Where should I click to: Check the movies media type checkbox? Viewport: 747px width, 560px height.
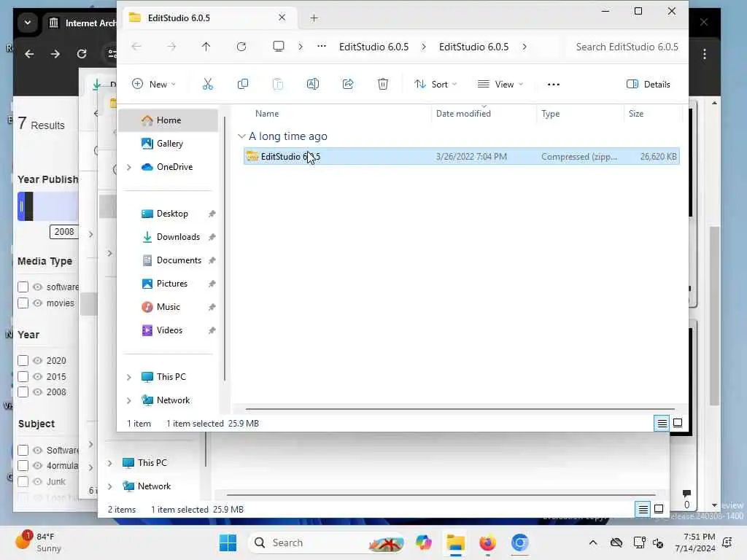point(23,303)
